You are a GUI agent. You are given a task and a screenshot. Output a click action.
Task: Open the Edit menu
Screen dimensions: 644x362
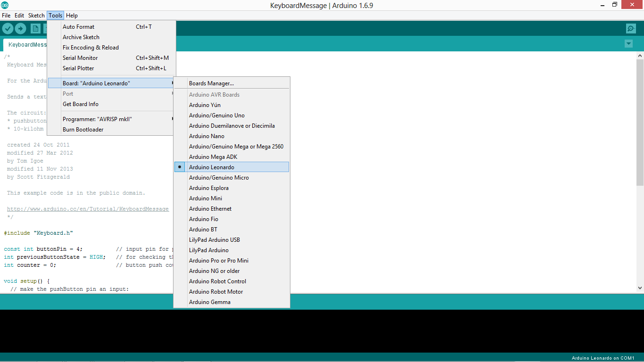pyautogui.click(x=19, y=16)
